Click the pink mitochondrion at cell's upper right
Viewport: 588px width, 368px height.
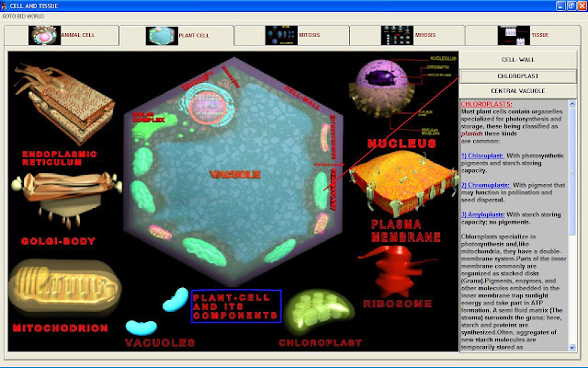coord(324,138)
